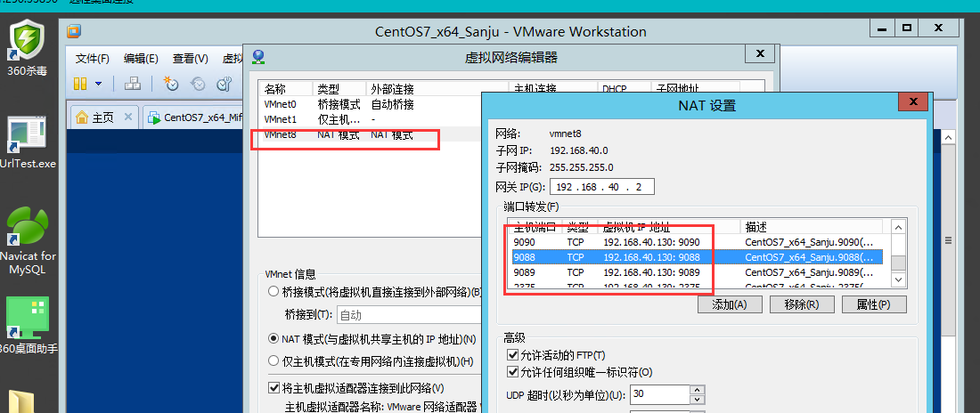
Task: Increase UDP timeout with the up spinner
Action: point(697,390)
